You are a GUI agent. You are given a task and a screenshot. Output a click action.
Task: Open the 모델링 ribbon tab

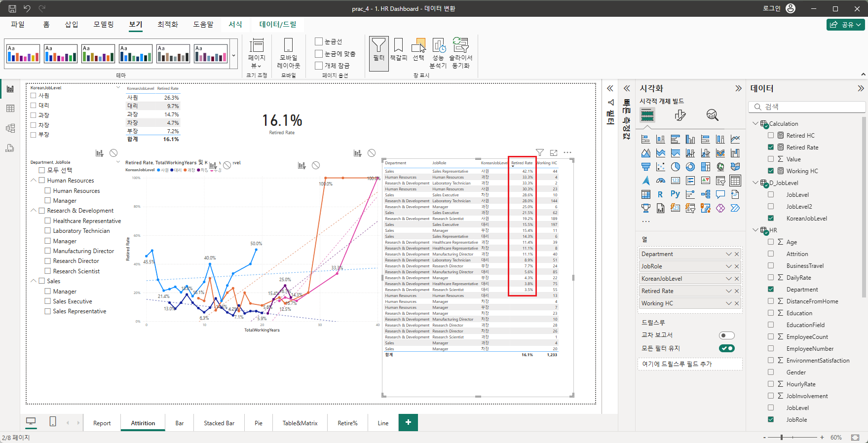coord(104,24)
